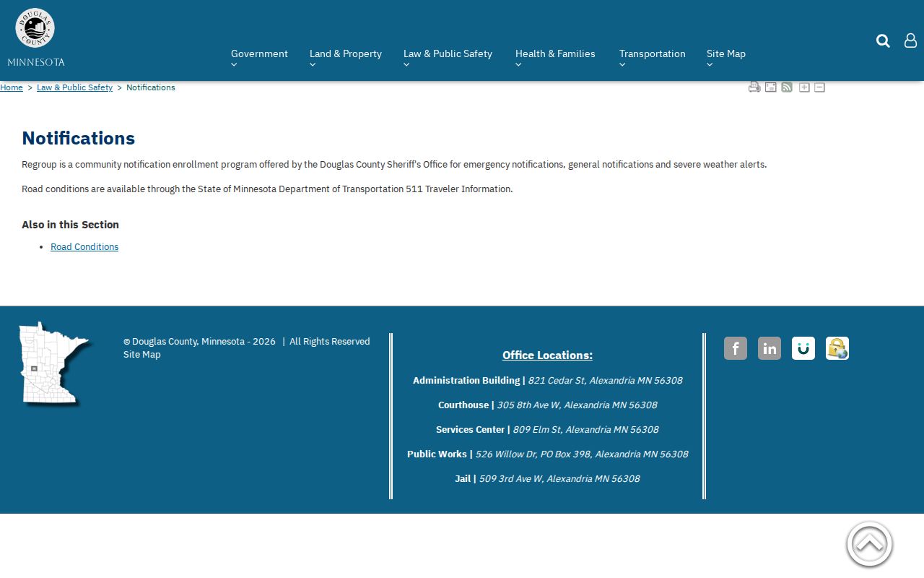924x578 pixels.
Task: Click the Douglas County copyright notice
Action: click(x=246, y=342)
